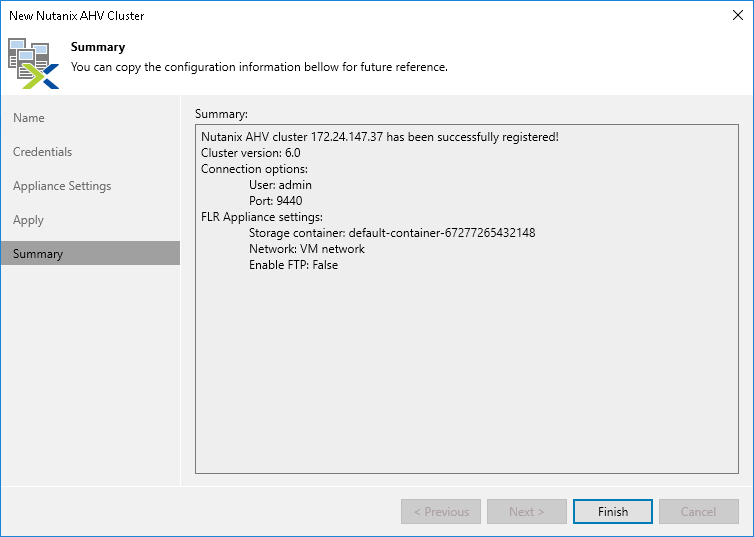Click the window title 'New Nutanix AHV Cluster'
This screenshot has height=537, width=754.
coord(77,16)
